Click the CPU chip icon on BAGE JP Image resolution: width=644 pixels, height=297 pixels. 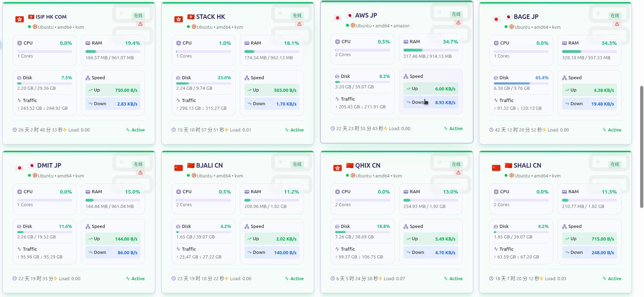click(x=496, y=43)
